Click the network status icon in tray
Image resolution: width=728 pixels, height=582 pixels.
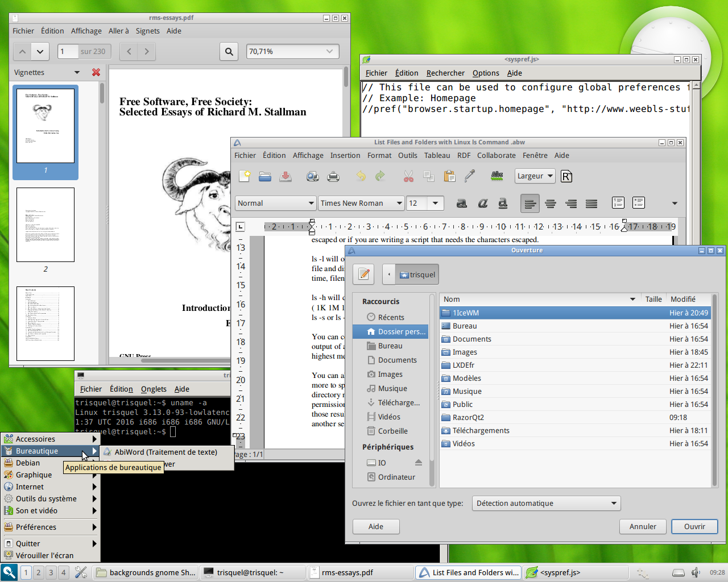pyautogui.click(x=643, y=573)
